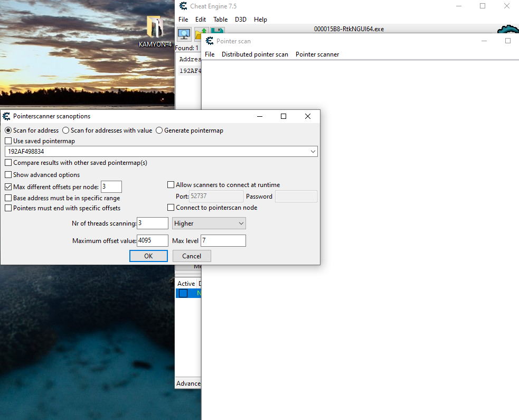
Task: Select found address row 192AF4 in Cheat Engine
Action: click(x=190, y=71)
